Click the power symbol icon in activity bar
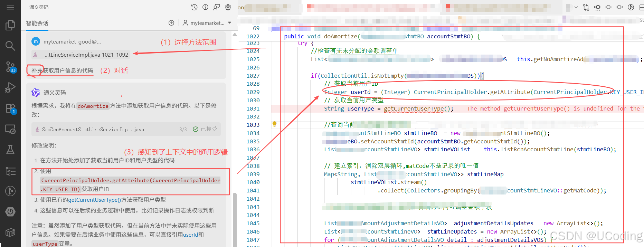Screen dimensions: 644x247 [10, 211]
